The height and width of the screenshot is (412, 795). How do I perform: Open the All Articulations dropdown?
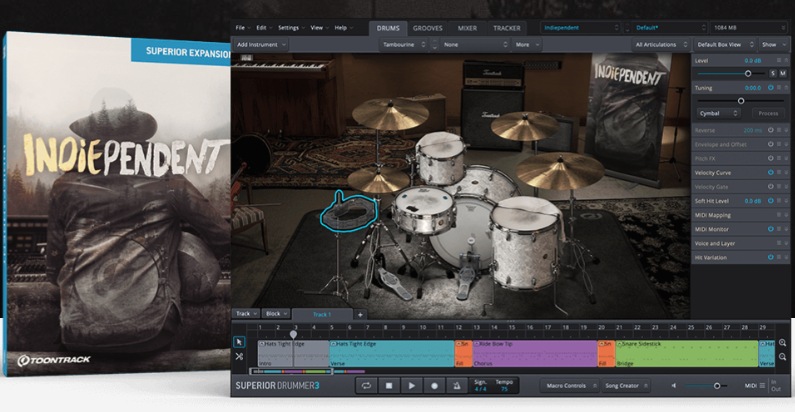coord(661,45)
